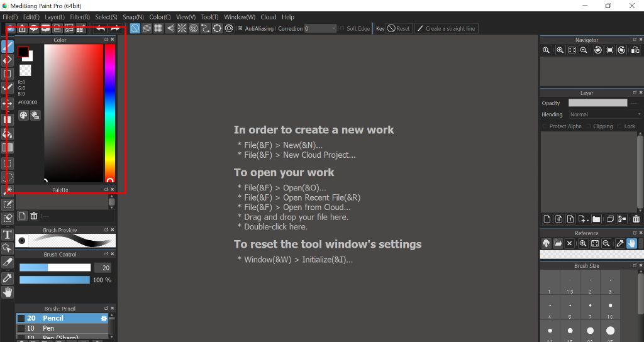The width and height of the screenshot is (644, 342).
Task: Select the Move tool
Action: pyautogui.click(x=8, y=104)
